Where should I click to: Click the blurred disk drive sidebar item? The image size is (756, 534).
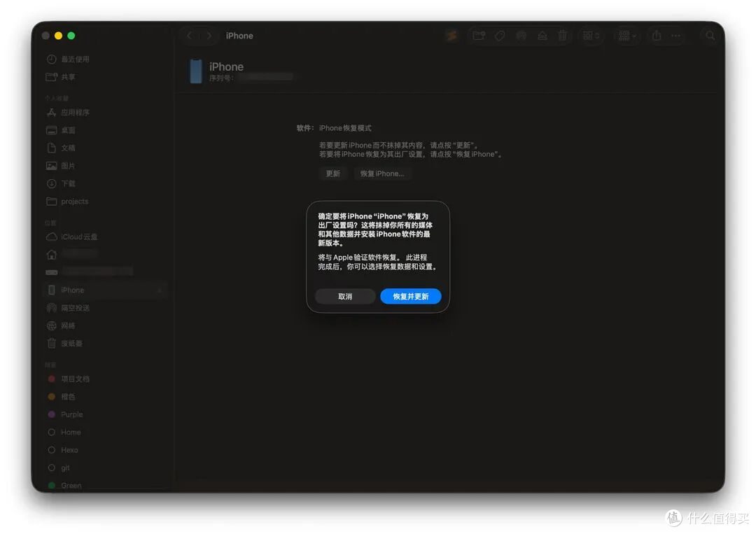click(x=89, y=272)
